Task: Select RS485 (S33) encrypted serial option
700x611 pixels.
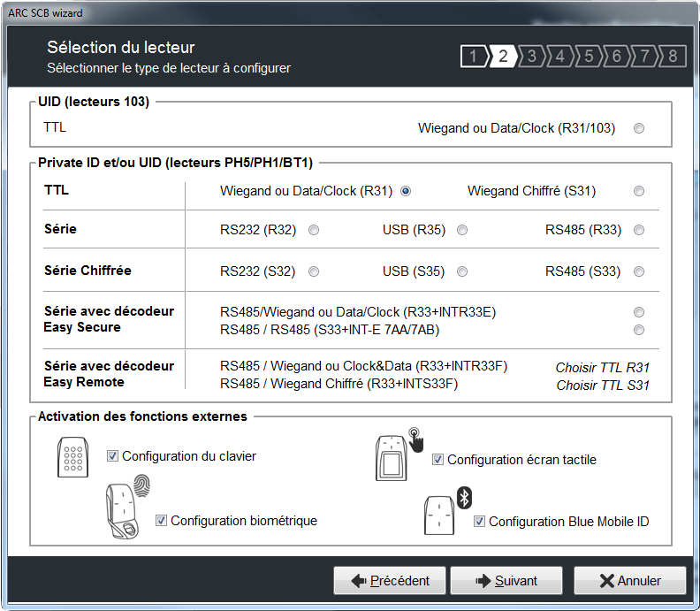Action: click(639, 271)
